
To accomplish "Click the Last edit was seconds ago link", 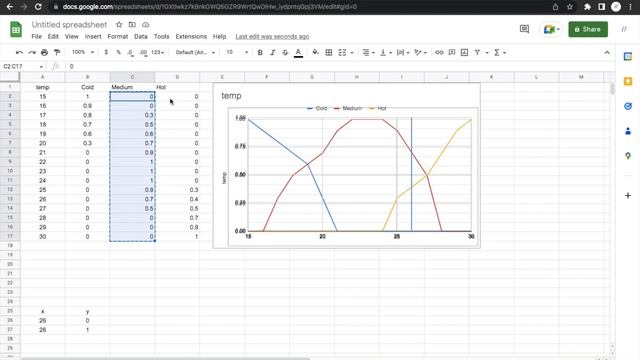I will pyautogui.click(x=272, y=36).
